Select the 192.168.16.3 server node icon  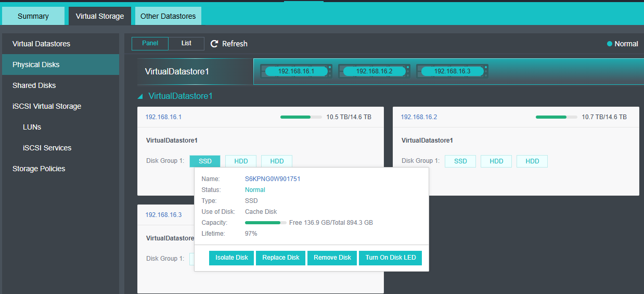coord(452,71)
